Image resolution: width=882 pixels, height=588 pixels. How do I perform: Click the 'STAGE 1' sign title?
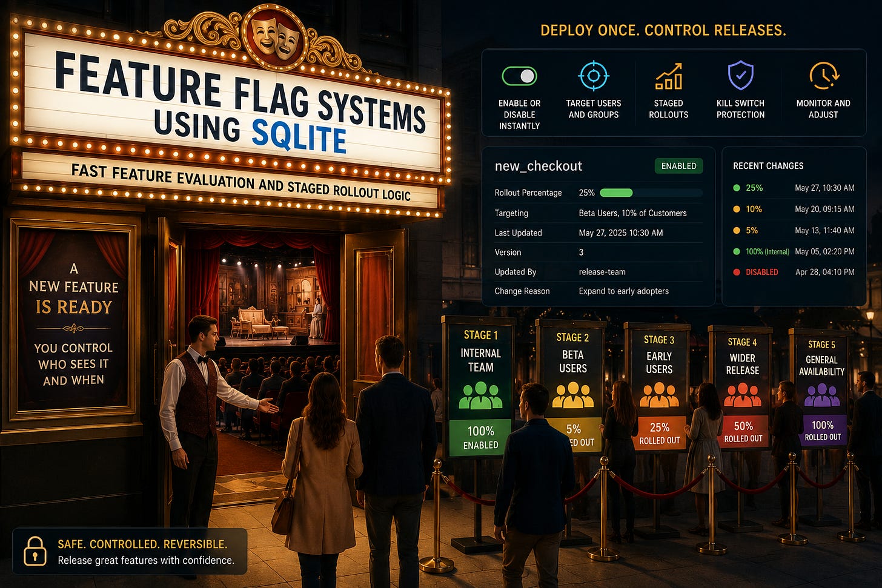480,335
